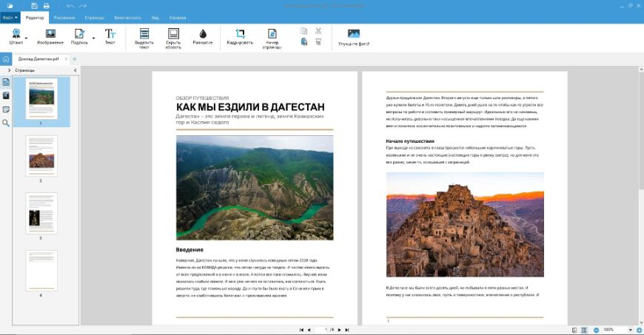The width and height of the screenshot is (644, 335).
Task: Switch to single page view mode
Action: [574, 330]
